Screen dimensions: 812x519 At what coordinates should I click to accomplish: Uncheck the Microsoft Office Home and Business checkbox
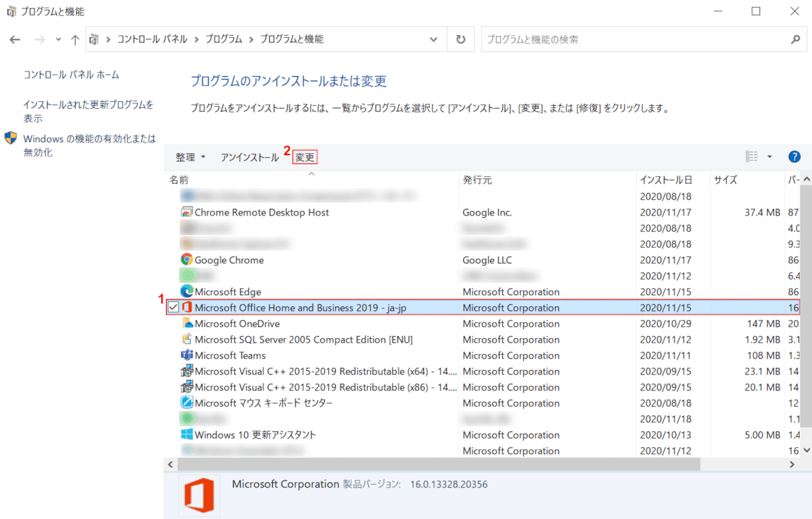point(173,308)
